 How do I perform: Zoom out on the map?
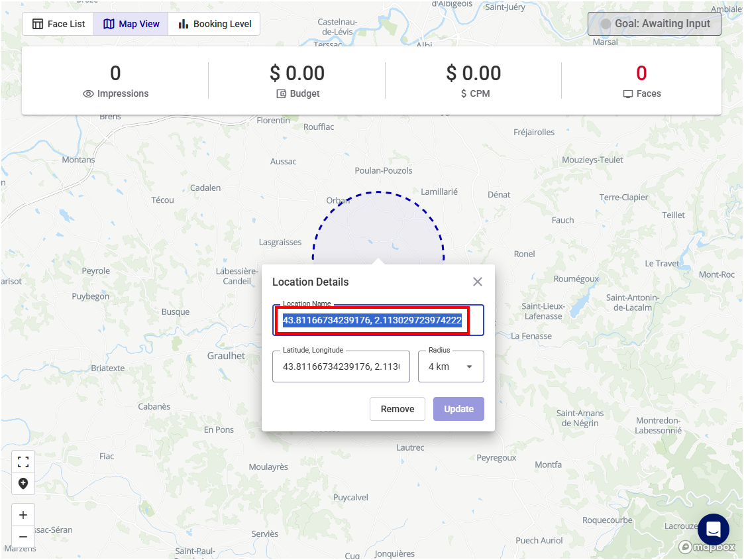(23, 537)
